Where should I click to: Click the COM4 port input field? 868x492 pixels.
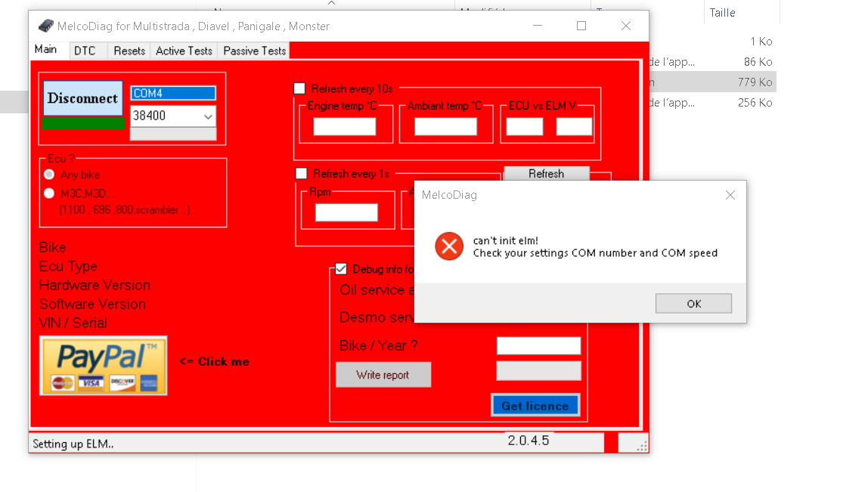[173, 93]
